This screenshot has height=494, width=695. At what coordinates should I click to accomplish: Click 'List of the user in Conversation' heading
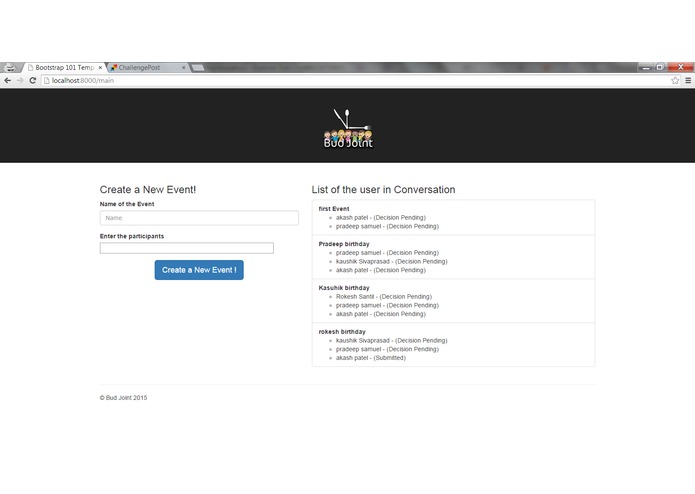[x=383, y=190]
